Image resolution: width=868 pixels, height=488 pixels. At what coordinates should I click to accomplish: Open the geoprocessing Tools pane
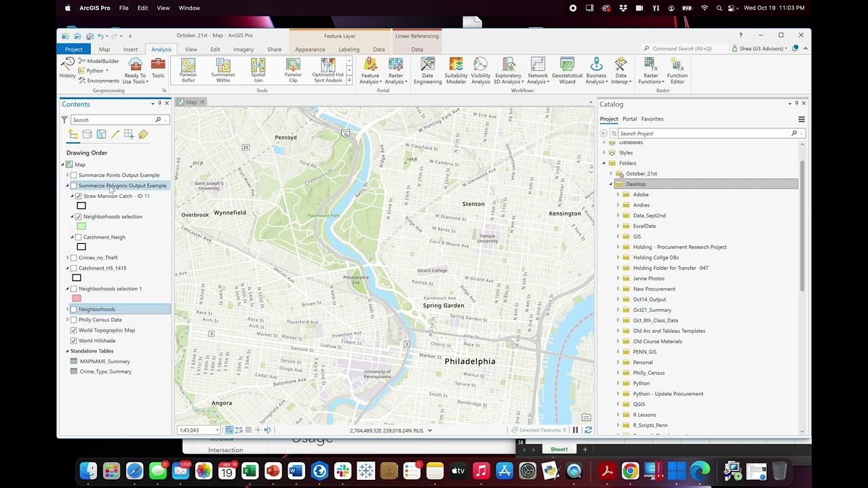pos(158,68)
